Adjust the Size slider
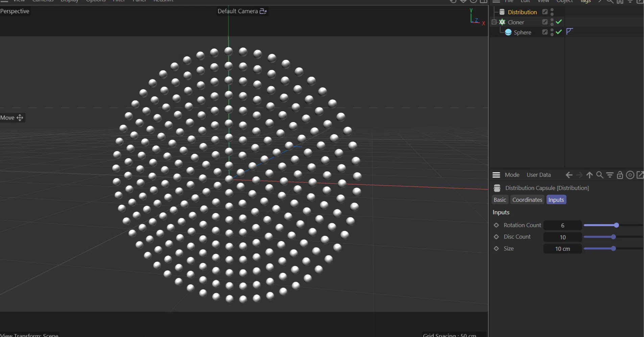This screenshot has height=337, width=644. (x=613, y=248)
